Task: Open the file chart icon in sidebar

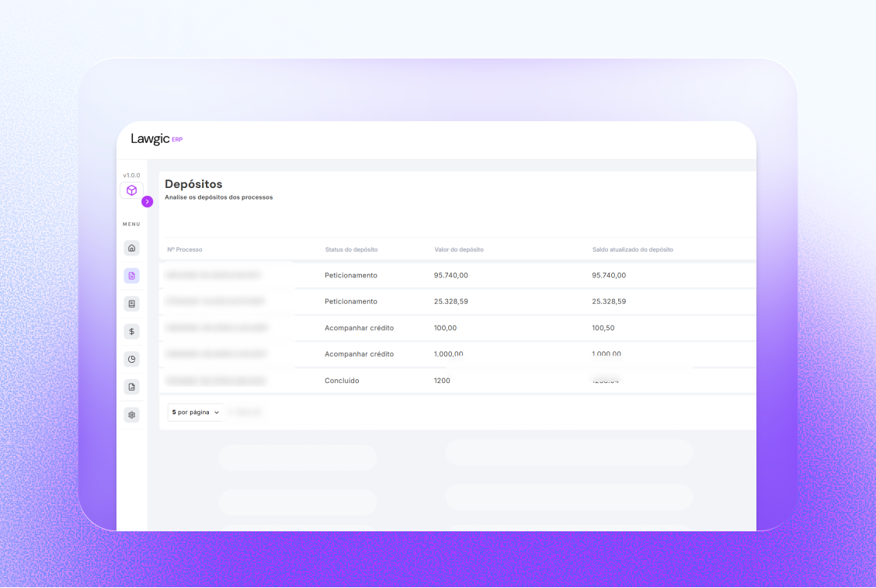Action: coord(132,387)
